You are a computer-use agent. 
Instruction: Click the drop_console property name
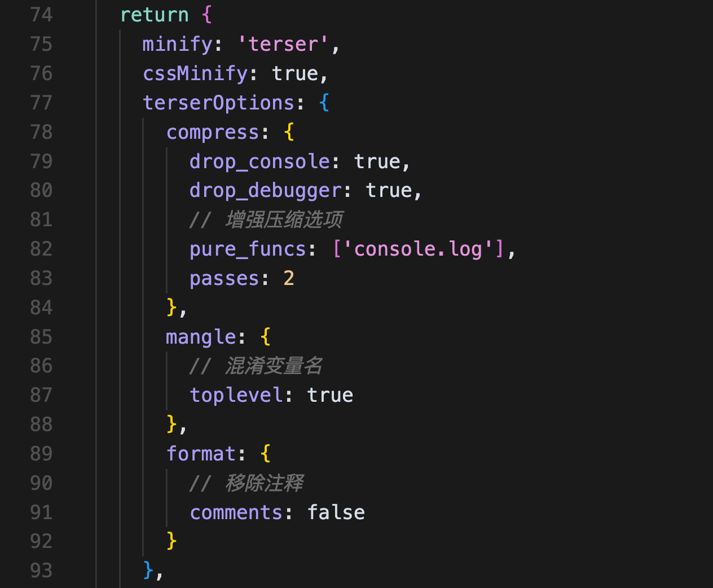coord(259,161)
